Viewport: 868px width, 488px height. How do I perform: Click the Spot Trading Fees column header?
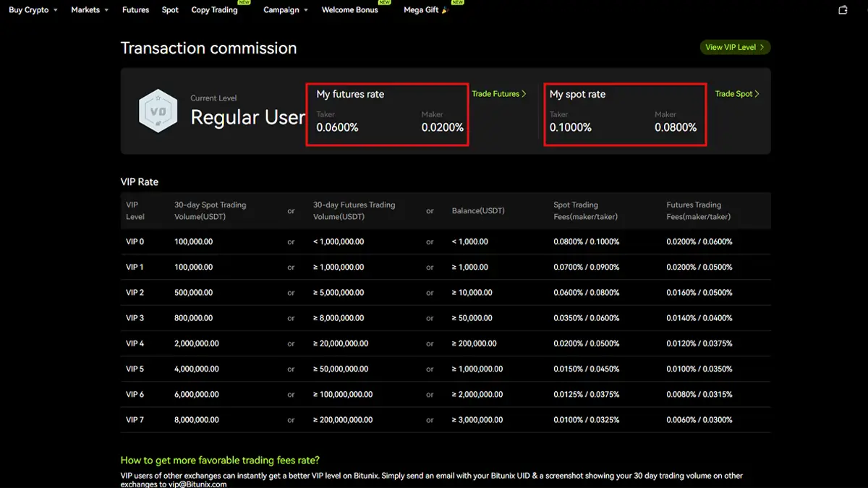[586, 210]
